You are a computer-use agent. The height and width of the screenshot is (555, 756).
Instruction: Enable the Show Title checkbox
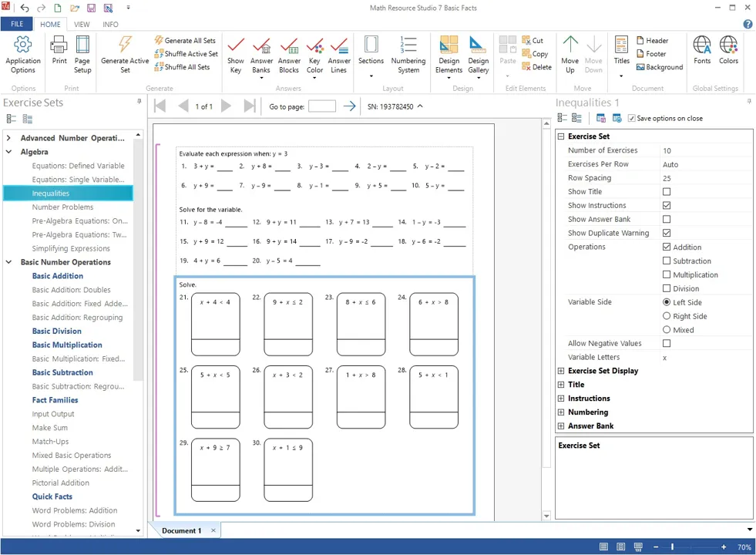click(667, 191)
